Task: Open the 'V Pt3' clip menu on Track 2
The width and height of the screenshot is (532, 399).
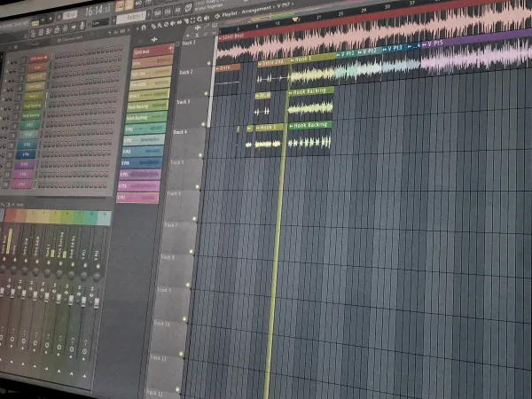Action: click(385, 50)
